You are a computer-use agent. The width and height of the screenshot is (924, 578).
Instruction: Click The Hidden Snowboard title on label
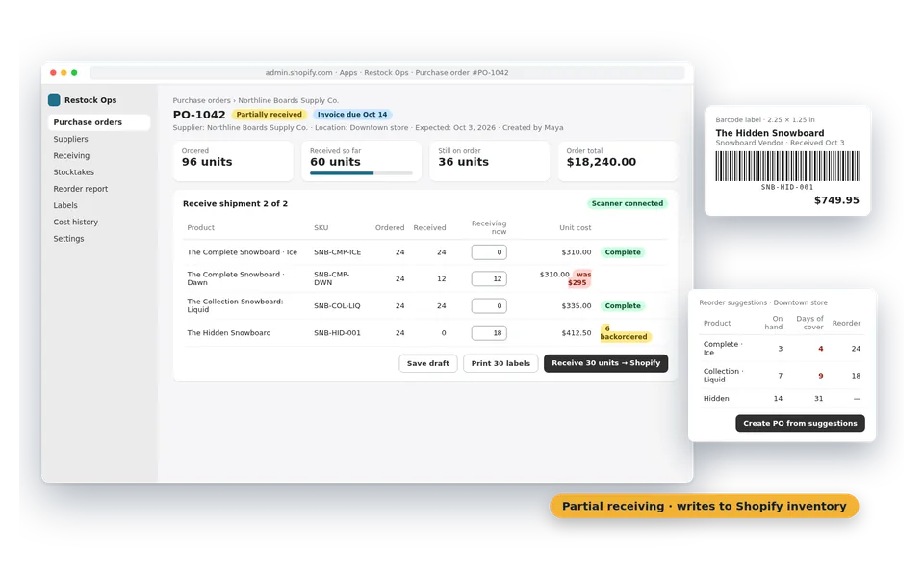click(770, 133)
